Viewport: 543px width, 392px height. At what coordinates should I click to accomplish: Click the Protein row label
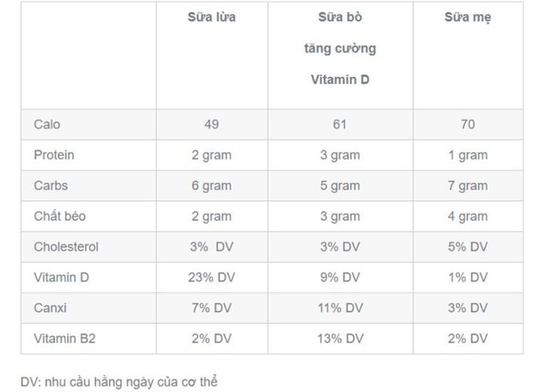54,155
